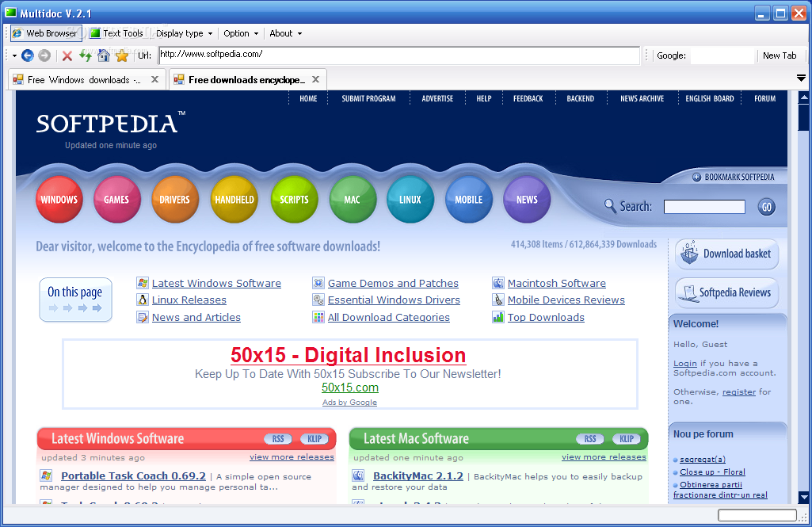Open the HELP header link
Image resolution: width=812 pixels, height=527 pixels.
pyautogui.click(x=484, y=98)
